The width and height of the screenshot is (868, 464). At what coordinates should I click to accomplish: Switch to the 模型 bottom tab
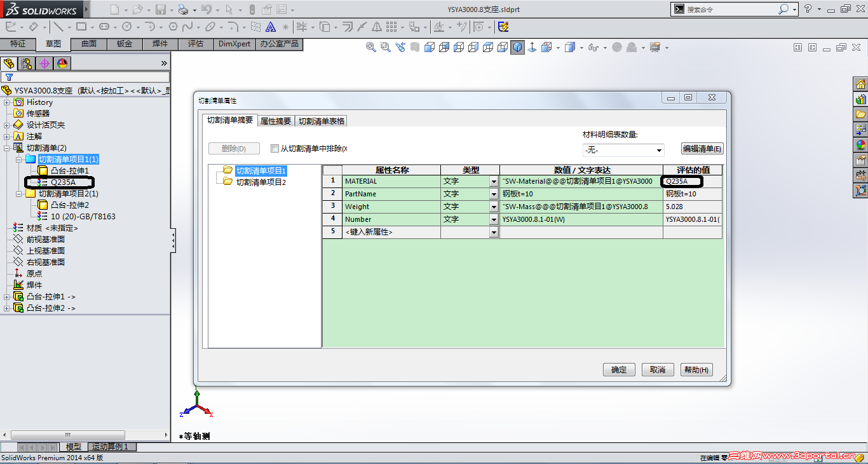tap(74, 447)
